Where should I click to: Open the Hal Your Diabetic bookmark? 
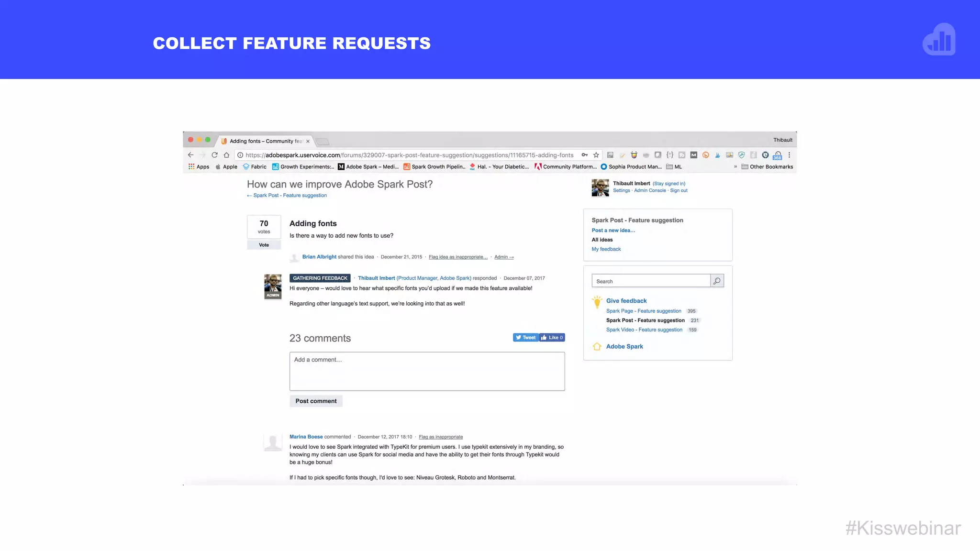[x=499, y=167]
